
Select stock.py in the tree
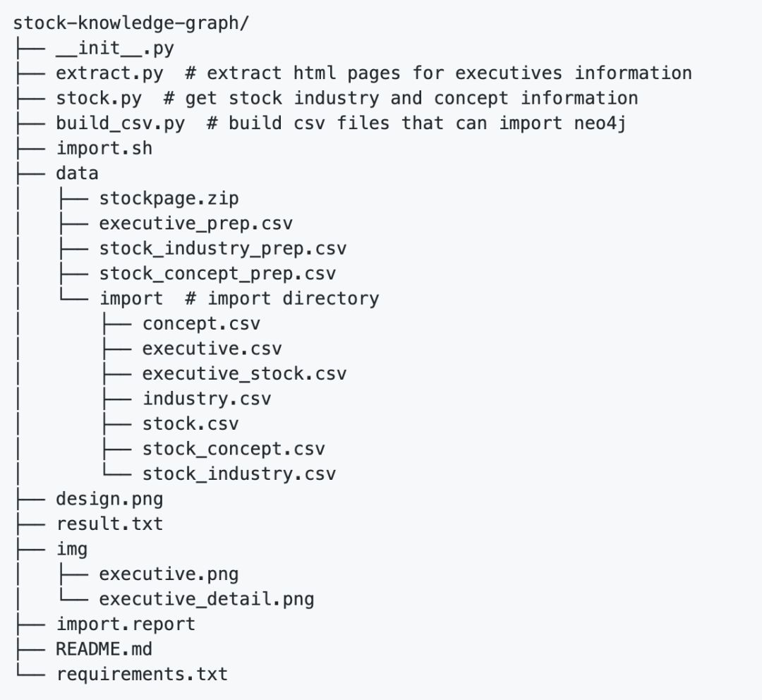99,98
